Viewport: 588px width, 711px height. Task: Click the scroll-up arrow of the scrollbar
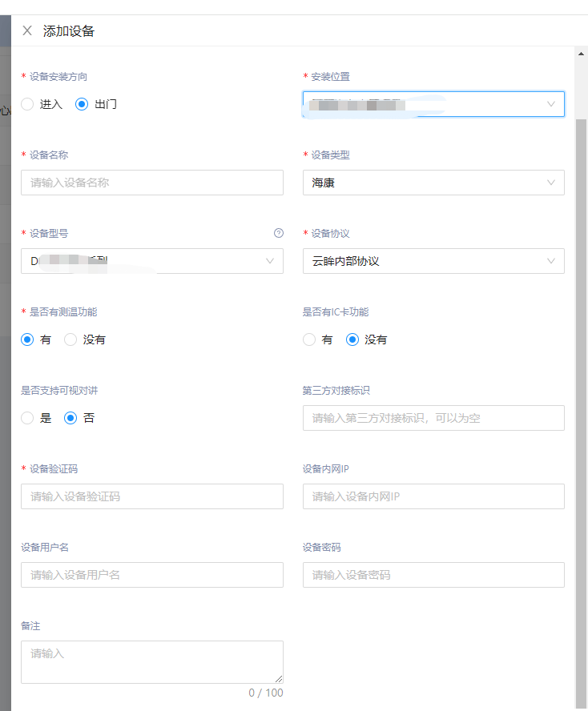pyautogui.click(x=581, y=54)
